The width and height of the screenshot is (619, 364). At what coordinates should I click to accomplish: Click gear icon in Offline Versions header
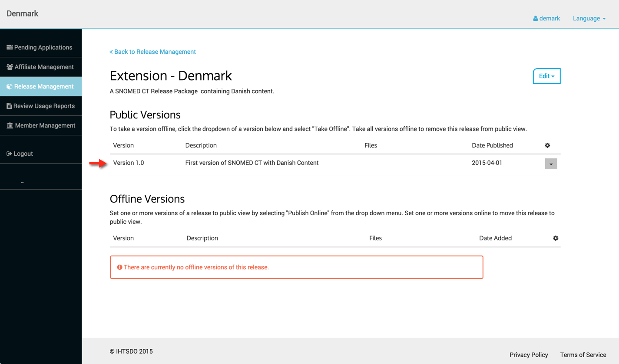pyautogui.click(x=556, y=238)
